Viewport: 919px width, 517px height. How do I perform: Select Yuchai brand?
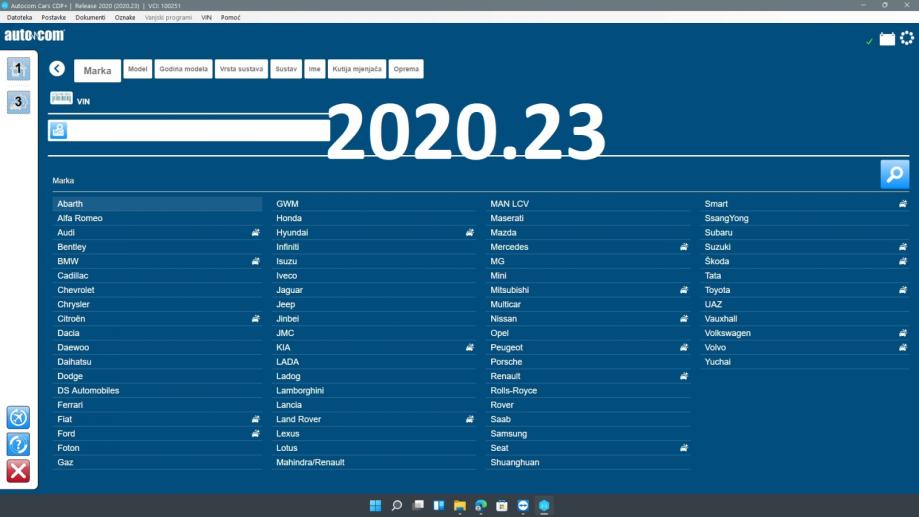click(805, 362)
